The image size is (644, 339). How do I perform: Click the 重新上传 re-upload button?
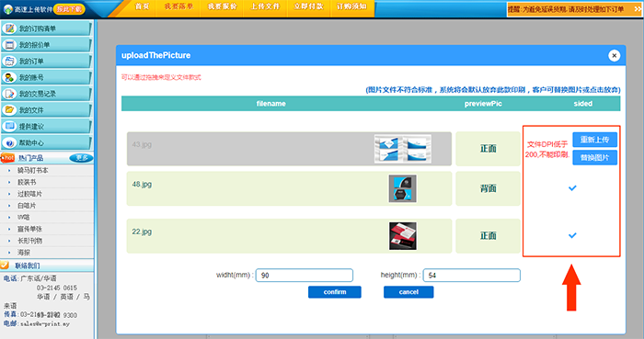(x=594, y=140)
